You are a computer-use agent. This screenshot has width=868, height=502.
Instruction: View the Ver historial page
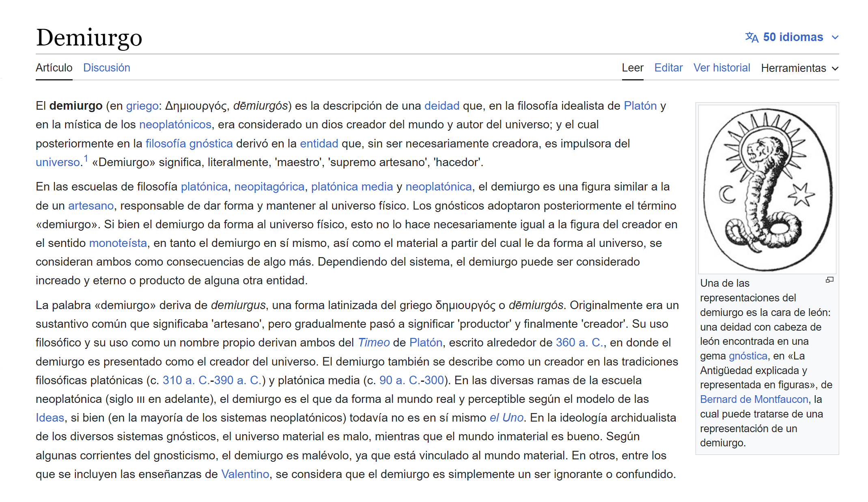722,68
